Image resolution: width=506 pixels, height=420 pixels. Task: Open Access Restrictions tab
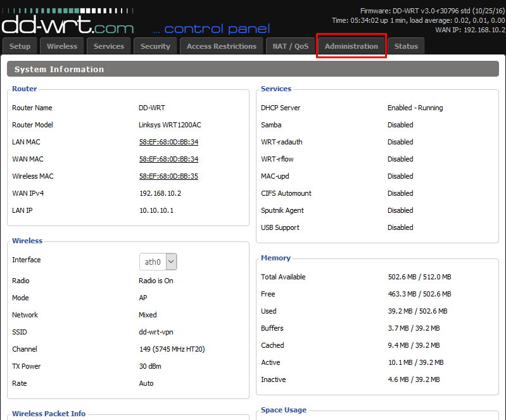[x=222, y=46]
